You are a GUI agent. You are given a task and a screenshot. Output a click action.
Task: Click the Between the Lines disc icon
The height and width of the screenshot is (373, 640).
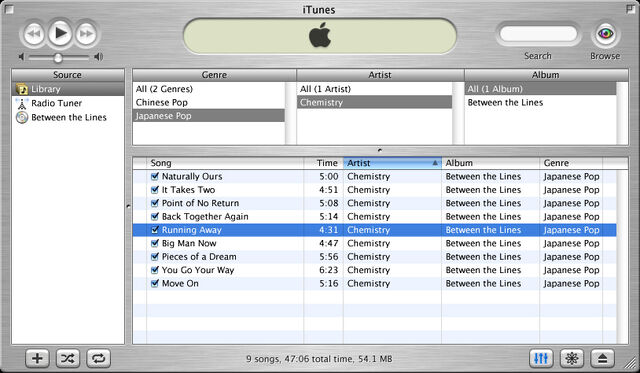pyautogui.click(x=22, y=118)
